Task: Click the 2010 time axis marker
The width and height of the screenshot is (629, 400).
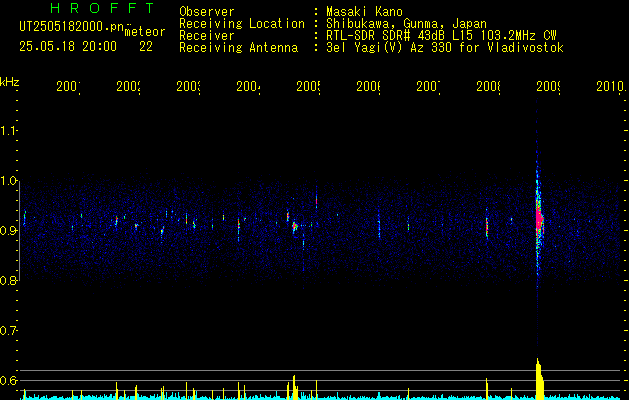Action: click(x=611, y=86)
